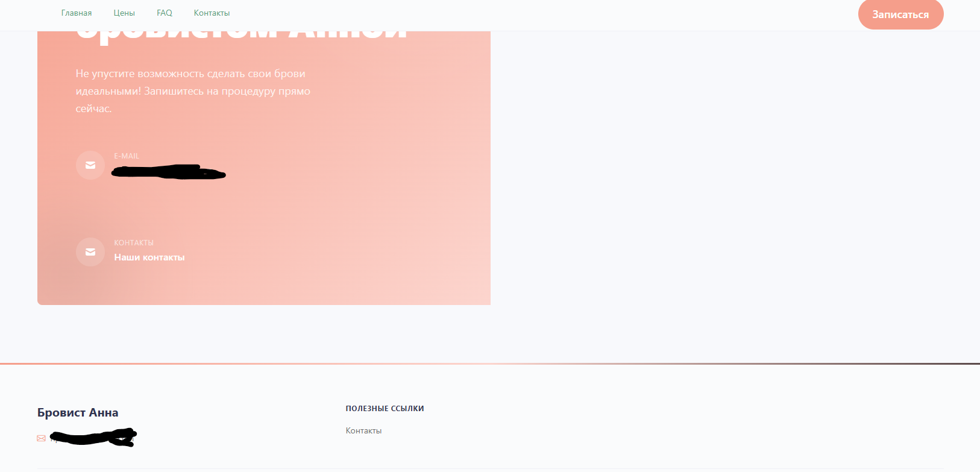Screen dimensions: 980x472
Task: Click the blacked-out email address in the footer
Action: [93, 437]
